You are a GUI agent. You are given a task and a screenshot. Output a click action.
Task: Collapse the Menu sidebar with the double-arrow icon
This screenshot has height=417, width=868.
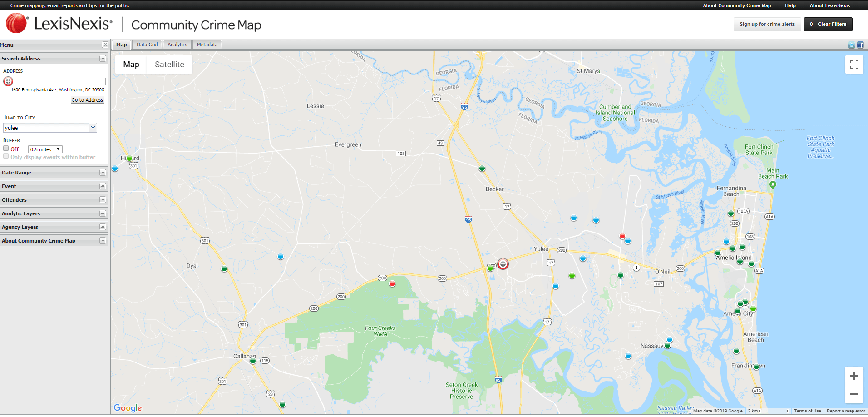point(104,45)
